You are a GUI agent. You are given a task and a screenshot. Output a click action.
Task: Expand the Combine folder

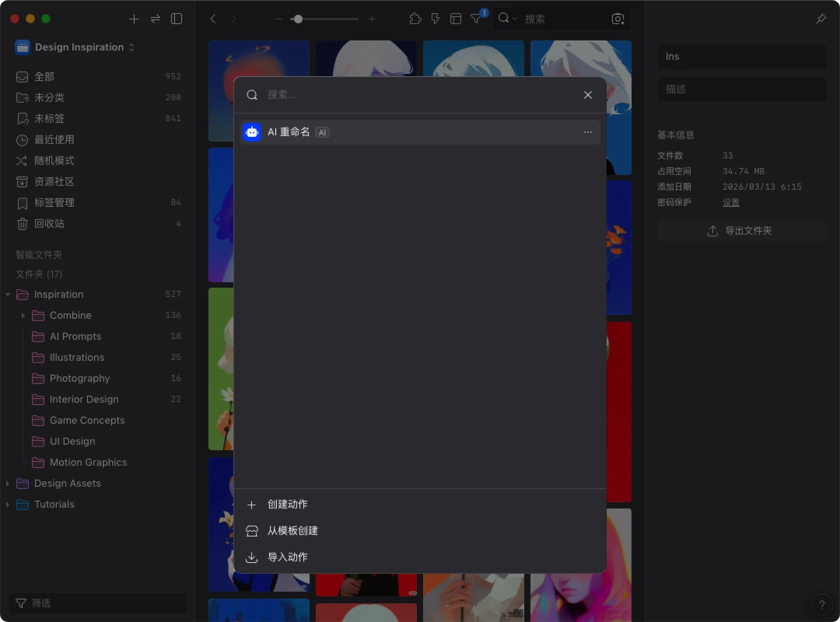(x=23, y=315)
